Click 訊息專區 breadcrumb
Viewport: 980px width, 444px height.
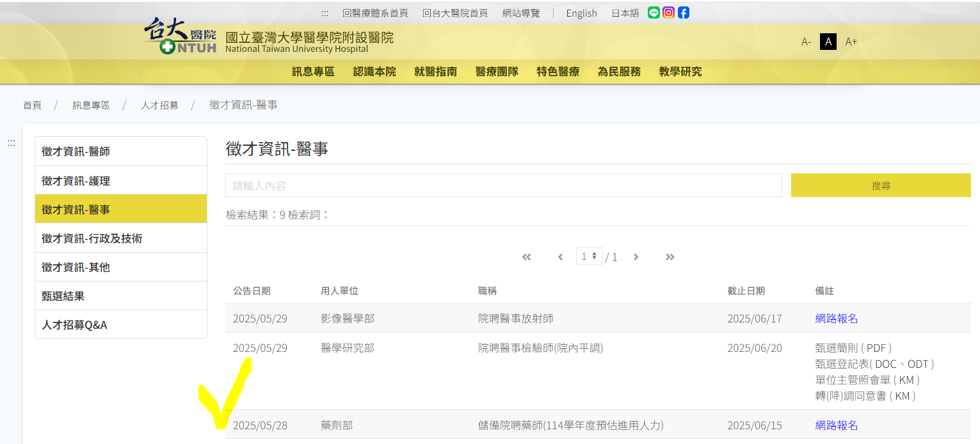91,105
